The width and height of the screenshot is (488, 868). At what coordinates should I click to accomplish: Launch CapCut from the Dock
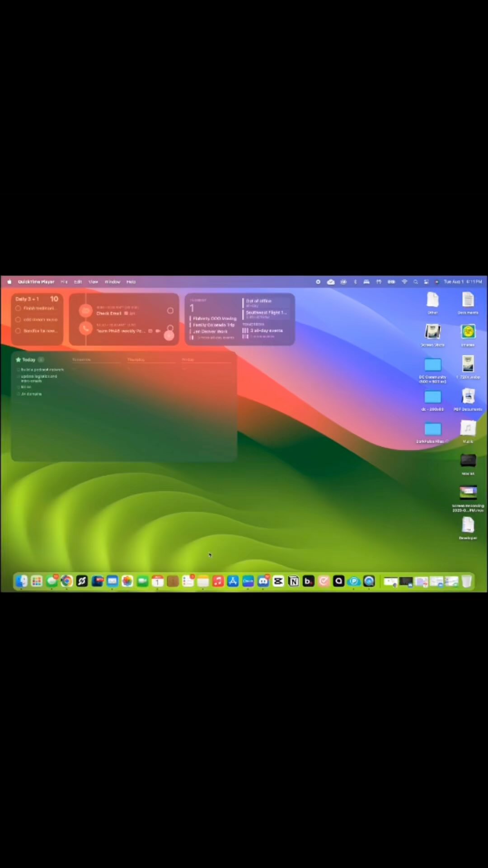click(x=278, y=581)
